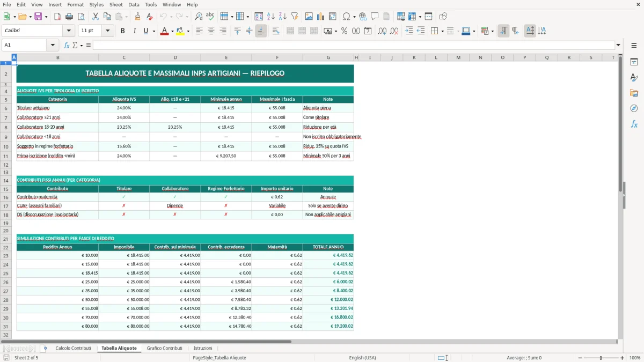Click the Print icon
This screenshot has height=362, width=644.
pyautogui.click(x=69, y=17)
